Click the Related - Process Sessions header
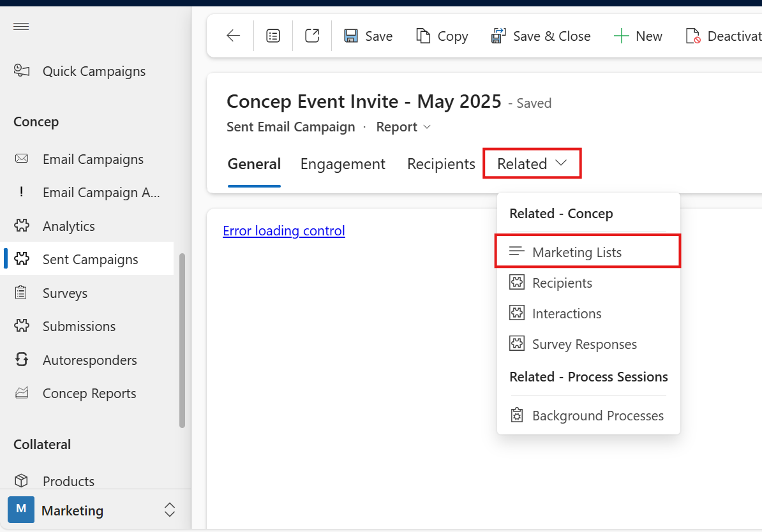This screenshot has height=532, width=762. pos(588,376)
